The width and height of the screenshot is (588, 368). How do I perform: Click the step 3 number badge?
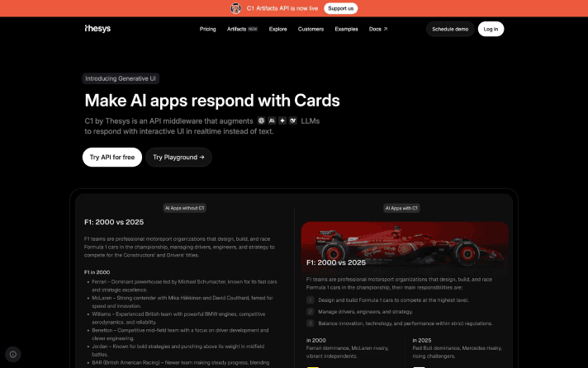coord(311,323)
